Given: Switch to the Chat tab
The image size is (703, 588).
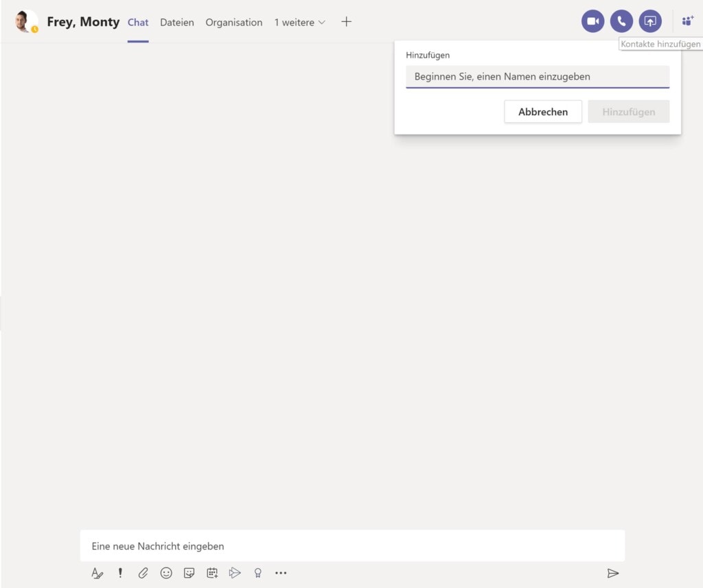Looking at the screenshot, I should pos(138,23).
